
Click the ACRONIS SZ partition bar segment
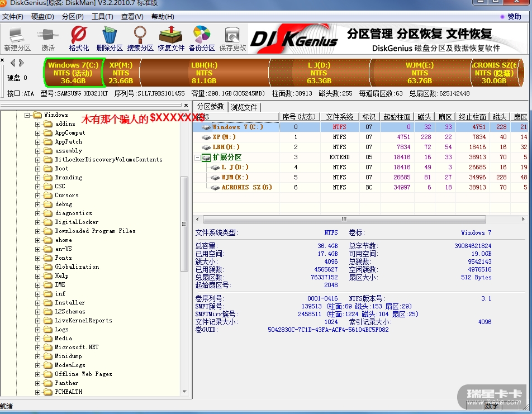(495, 73)
